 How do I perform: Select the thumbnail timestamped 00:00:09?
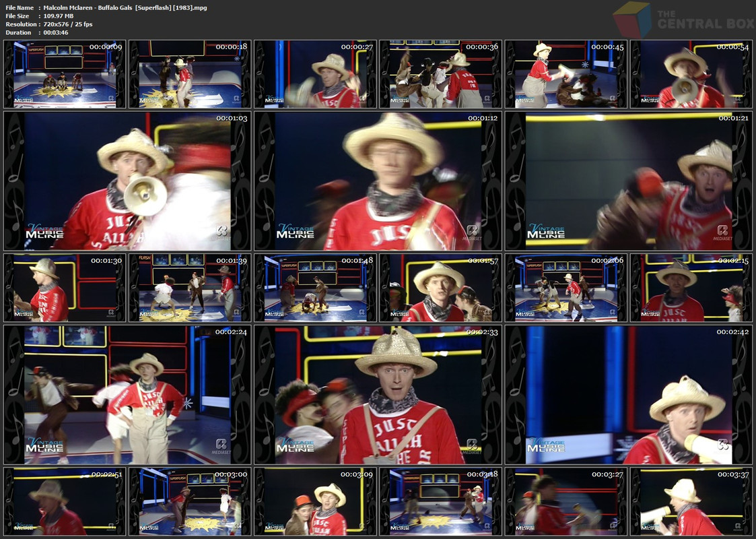pos(65,74)
